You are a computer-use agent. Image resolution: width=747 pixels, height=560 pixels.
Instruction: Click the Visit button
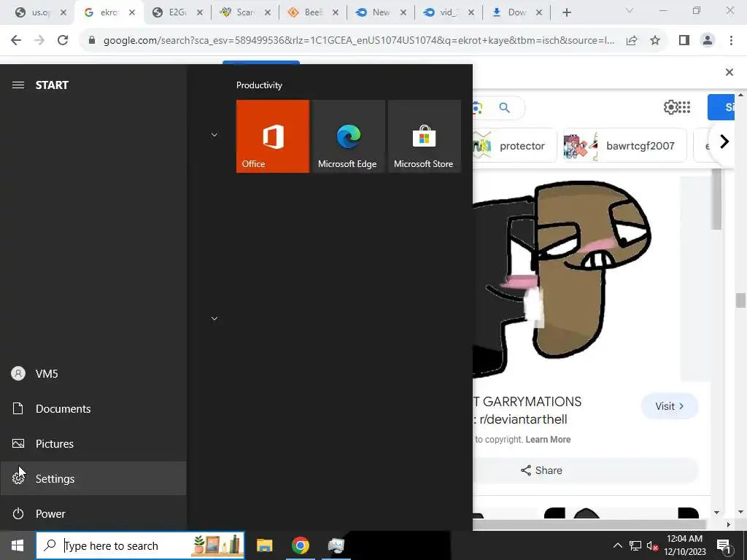point(670,406)
